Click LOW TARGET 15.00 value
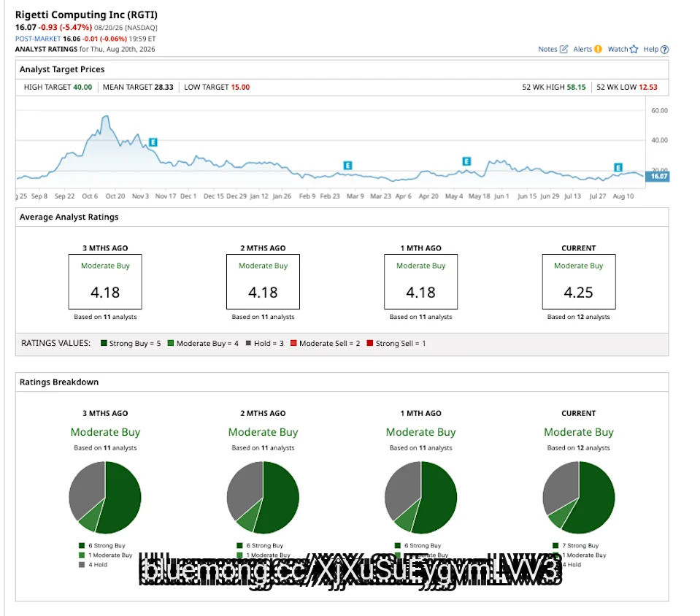The height and width of the screenshot is (616, 700). [240, 87]
